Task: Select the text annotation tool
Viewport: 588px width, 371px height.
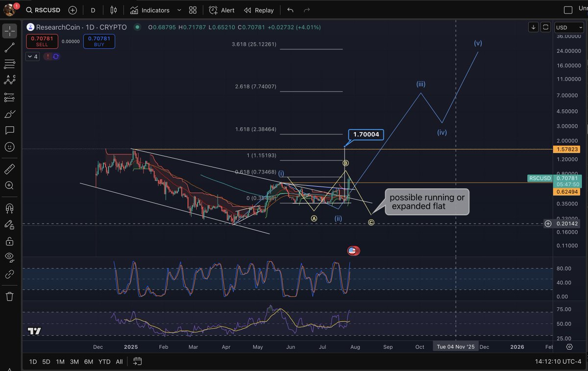Action: [10, 131]
